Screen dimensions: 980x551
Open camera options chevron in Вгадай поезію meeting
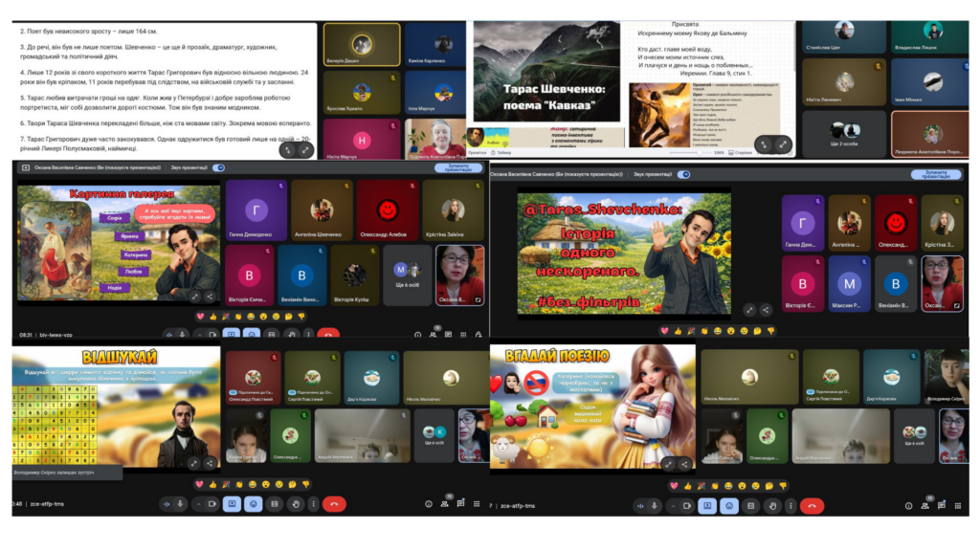pyautogui.click(x=674, y=506)
